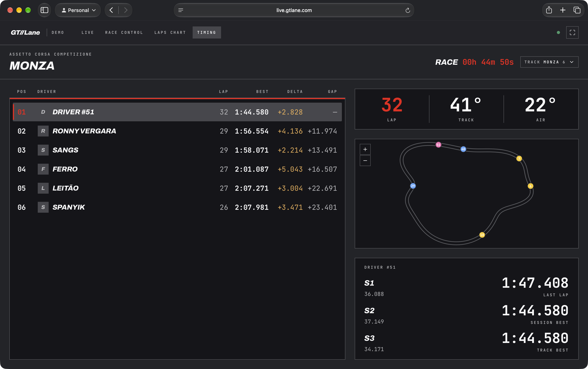
Task: Click the DELTA column header
Action: pos(295,92)
